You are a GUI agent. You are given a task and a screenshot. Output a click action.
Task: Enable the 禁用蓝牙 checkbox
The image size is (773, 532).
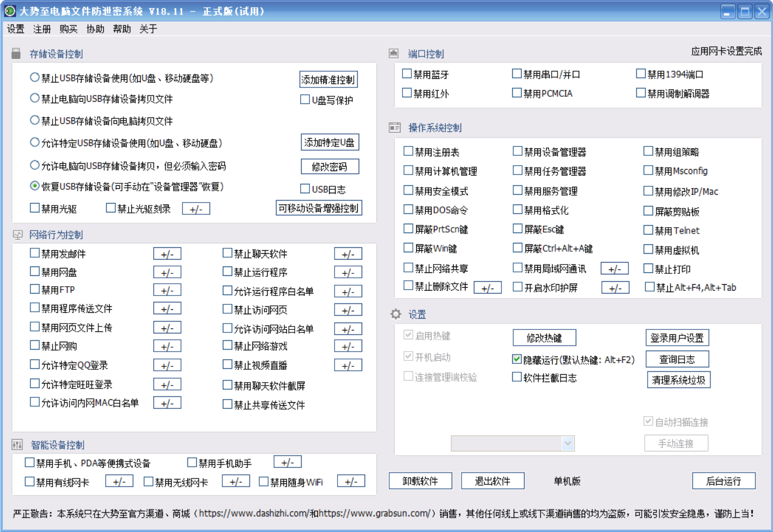click(x=407, y=74)
